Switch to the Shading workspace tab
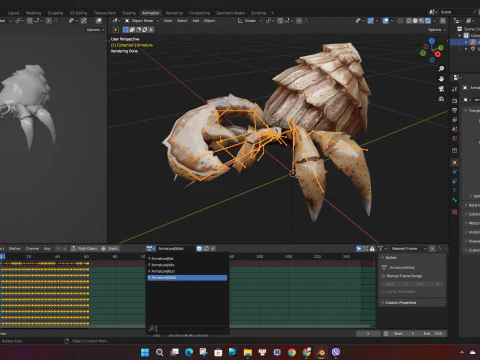This screenshot has width=480, height=360. click(x=129, y=13)
